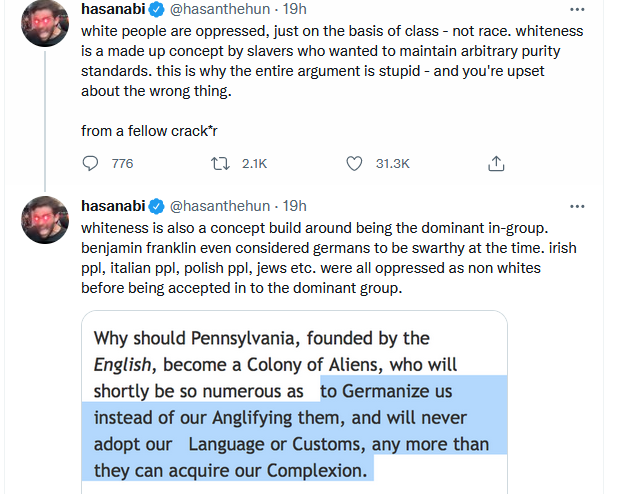Click verified badge on first tweet
Viewport: 622px width, 494px height.
[157, 9]
